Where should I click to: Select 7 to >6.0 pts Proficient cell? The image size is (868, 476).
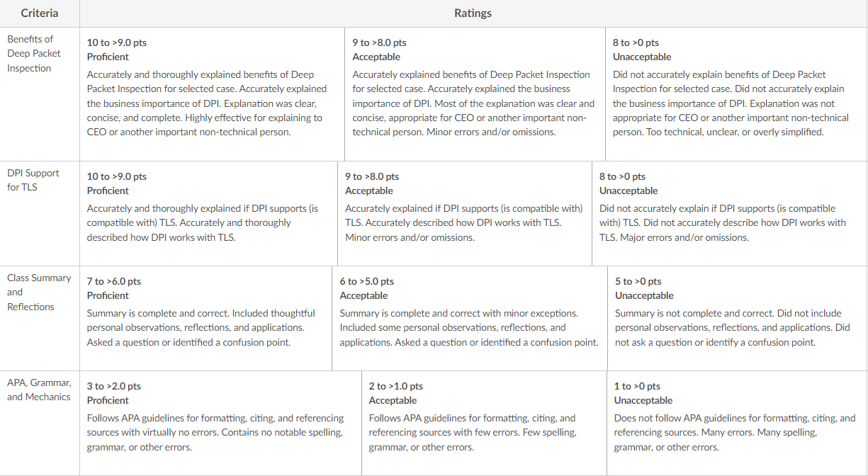coord(205,319)
